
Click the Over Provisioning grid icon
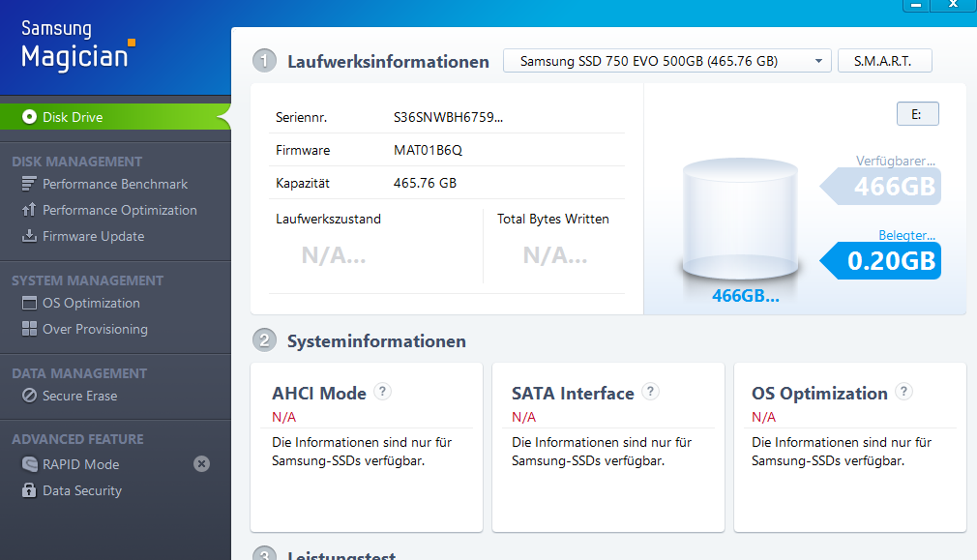click(x=29, y=329)
